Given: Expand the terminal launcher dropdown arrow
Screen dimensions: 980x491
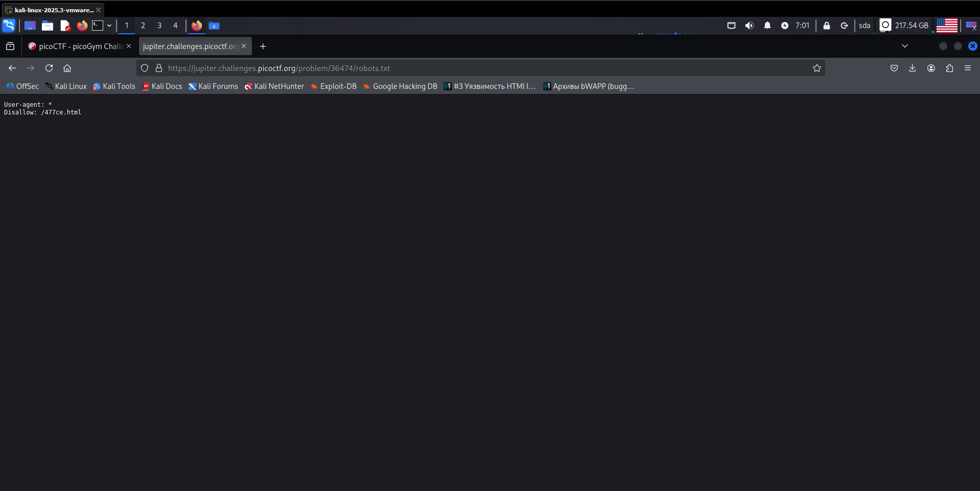Looking at the screenshot, I should point(109,26).
